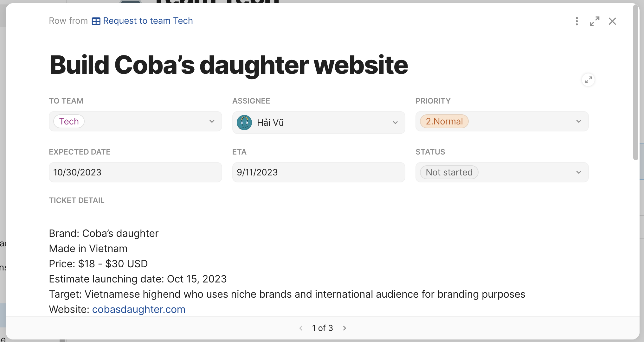Screen dimensions: 644x342
Task: Open the Assignee dropdown chevron
Action: pyautogui.click(x=395, y=123)
